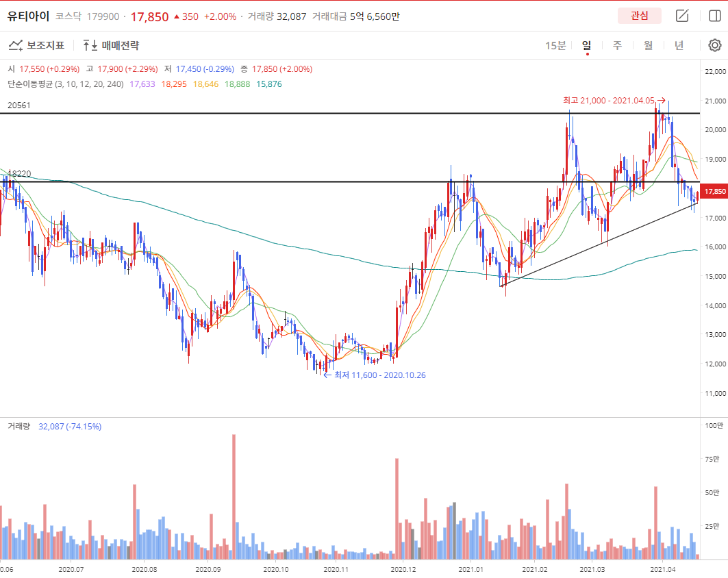Click the 매매전략 up-down arrows icon
This screenshot has height=578, width=728.
click(90, 45)
